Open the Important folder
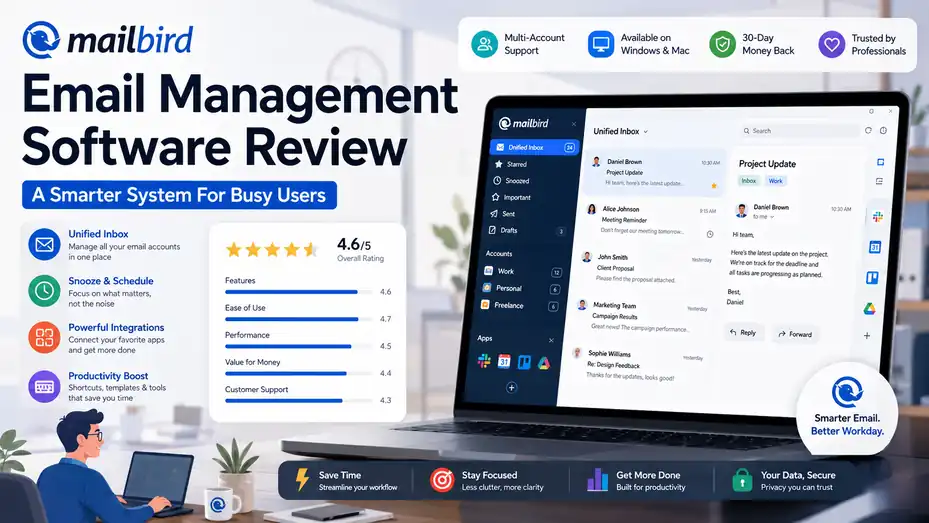Screen dimensions: 929x523 tap(512, 197)
